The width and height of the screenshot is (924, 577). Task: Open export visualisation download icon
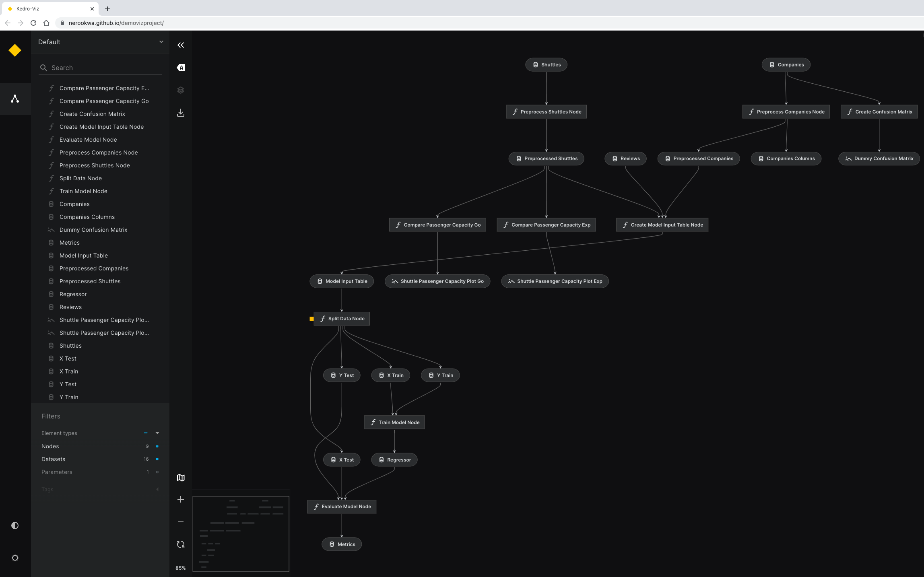pos(181,113)
